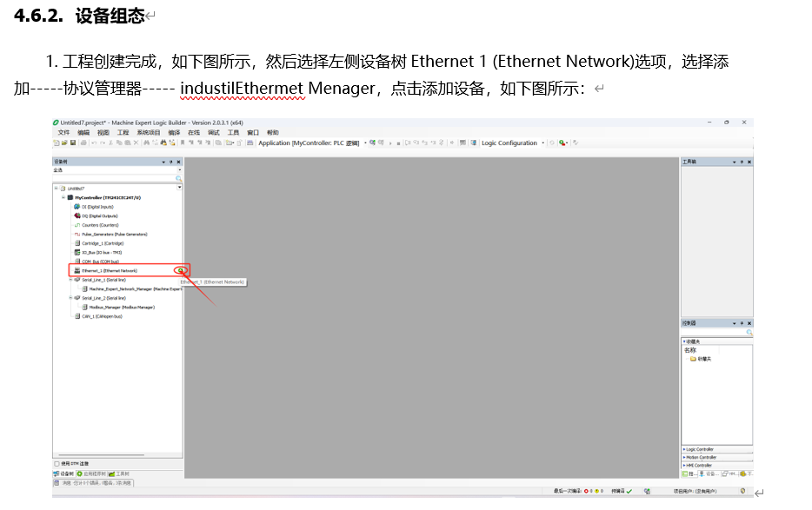
Task: Open the 工程 menu
Action: click(123, 133)
